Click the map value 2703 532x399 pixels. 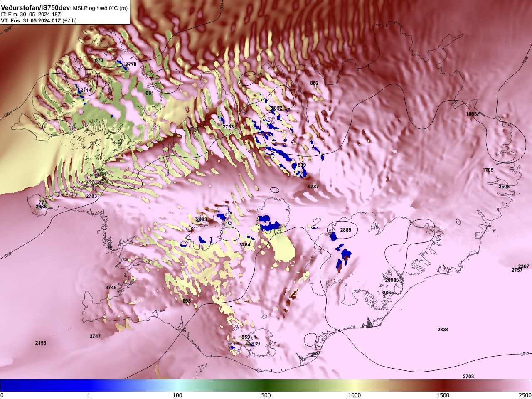468,377
